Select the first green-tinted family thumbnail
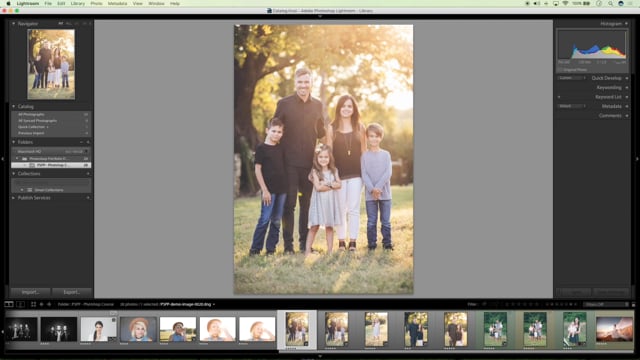 pyautogui.click(x=495, y=329)
